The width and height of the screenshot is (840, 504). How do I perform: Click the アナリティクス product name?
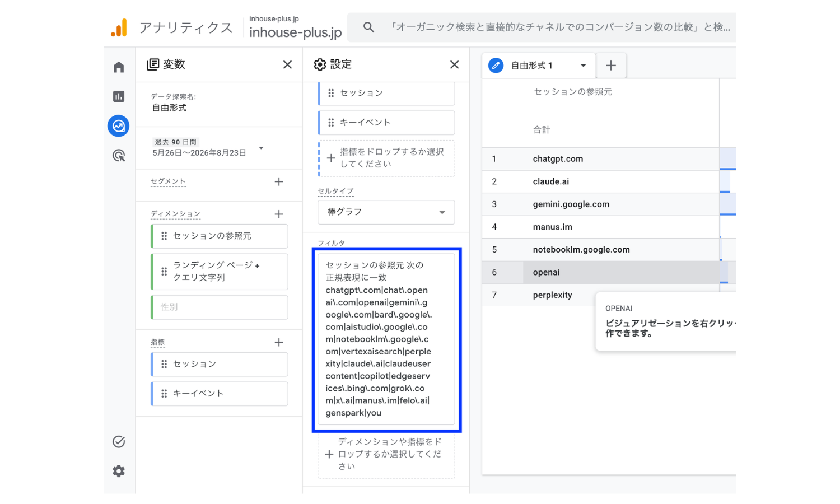point(186,28)
